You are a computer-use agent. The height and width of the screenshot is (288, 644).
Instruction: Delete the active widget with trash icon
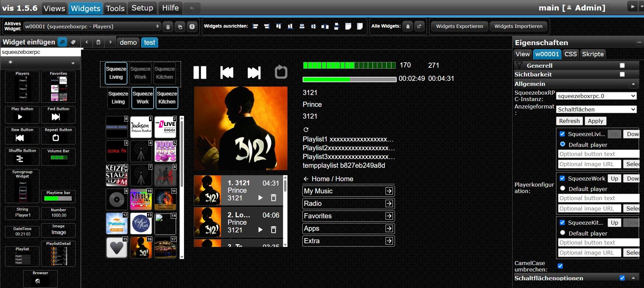(x=168, y=27)
